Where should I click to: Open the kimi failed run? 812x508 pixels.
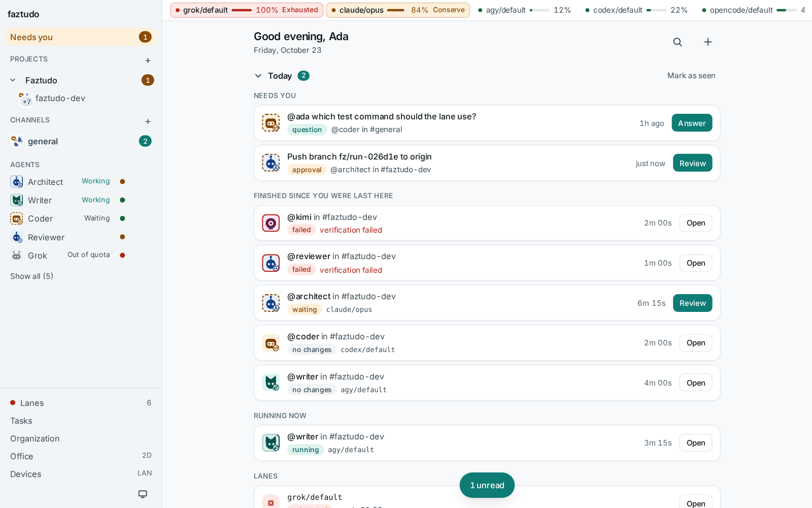pos(696,223)
